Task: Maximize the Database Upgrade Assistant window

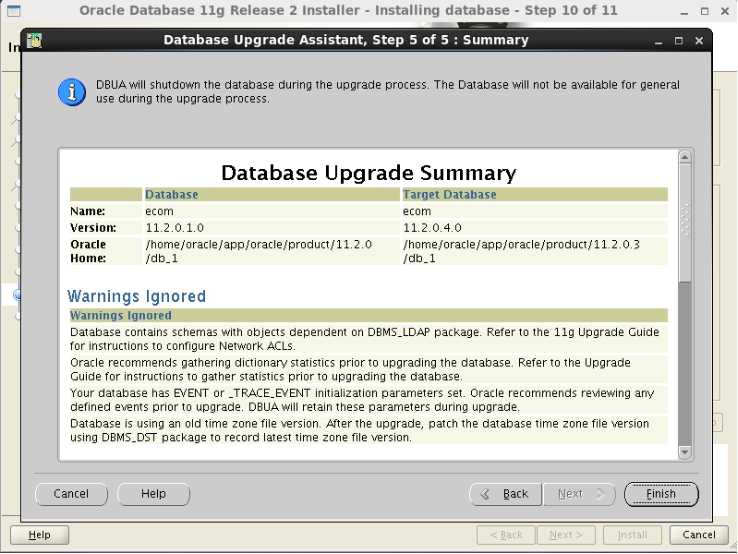Action: (679, 41)
